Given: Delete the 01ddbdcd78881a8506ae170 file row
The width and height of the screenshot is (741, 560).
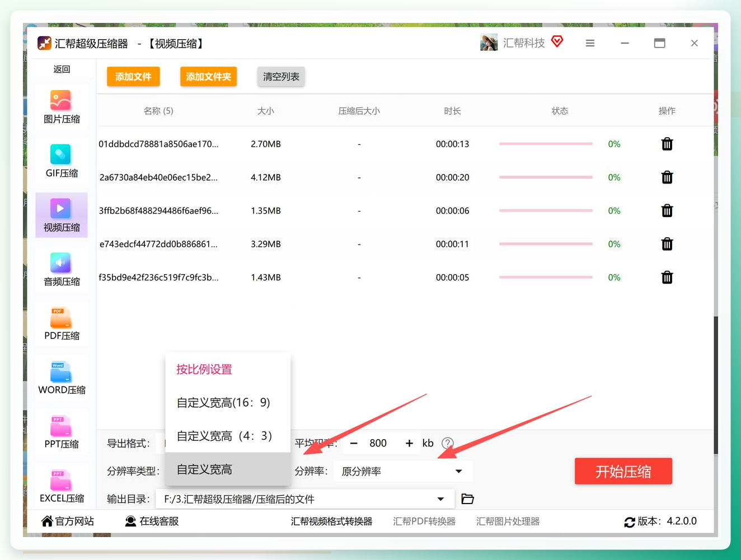Looking at the screenshot, I should (667, 144).
